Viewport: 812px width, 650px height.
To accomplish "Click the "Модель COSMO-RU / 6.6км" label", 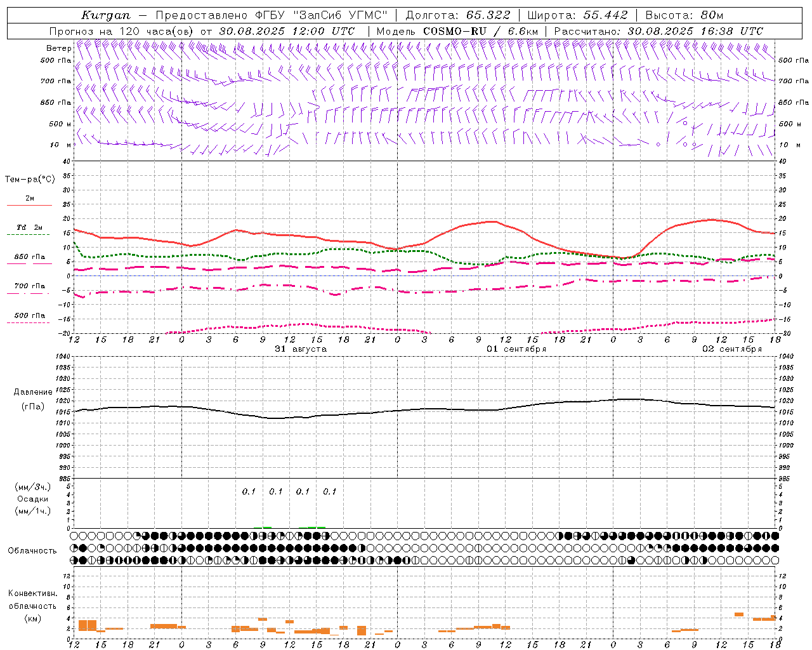I will tap(457, 31).
